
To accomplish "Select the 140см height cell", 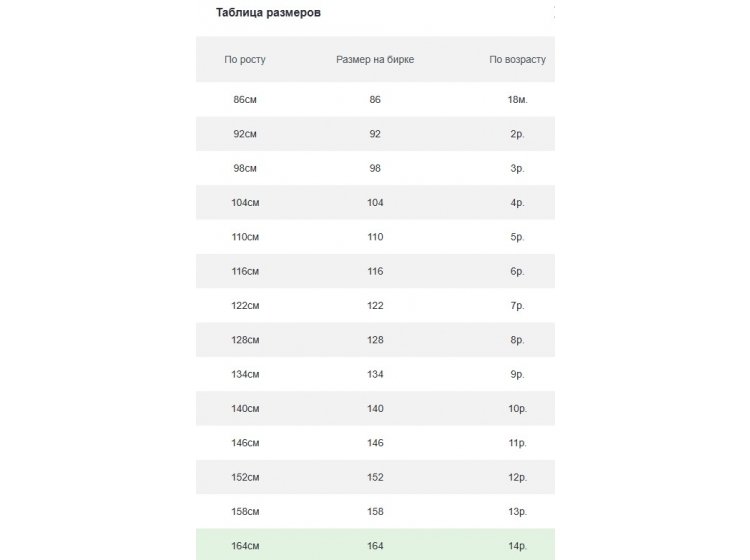I will [245, 408].
